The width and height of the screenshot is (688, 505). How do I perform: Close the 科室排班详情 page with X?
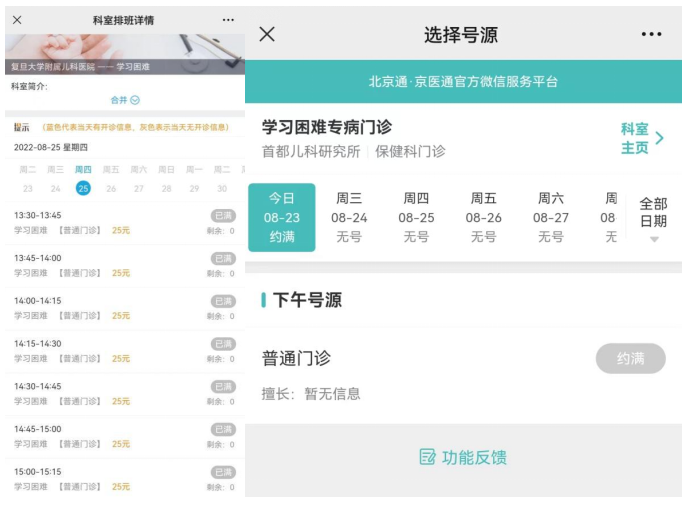point(17,20)
